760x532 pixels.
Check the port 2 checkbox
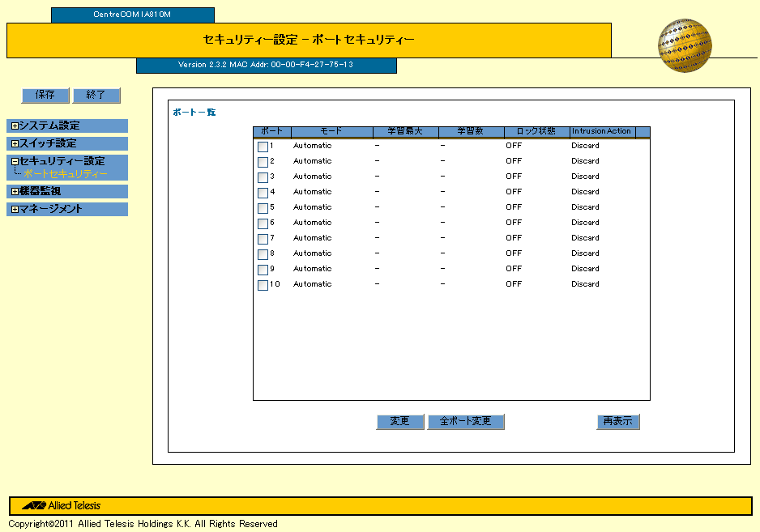click(263, 162)
